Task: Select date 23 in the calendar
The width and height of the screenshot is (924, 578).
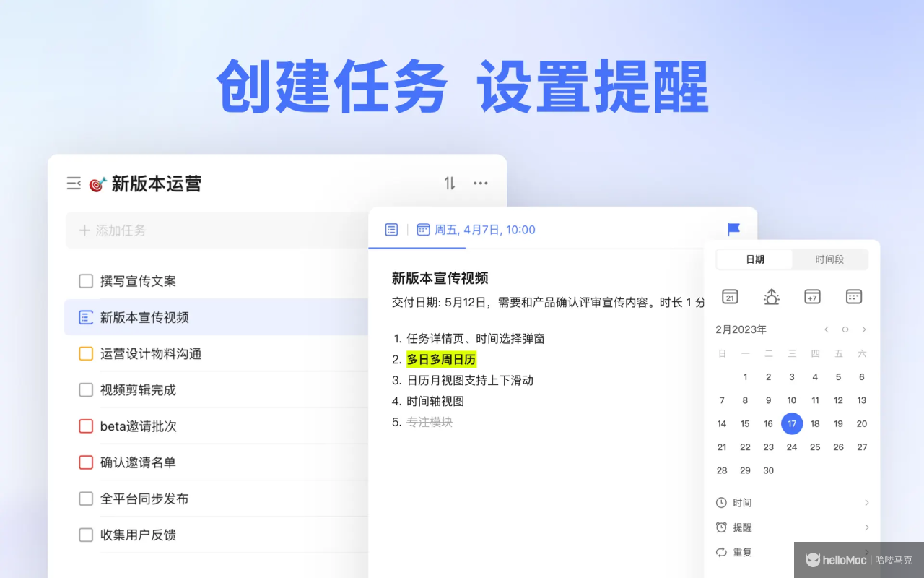Action: coord(769,447)
